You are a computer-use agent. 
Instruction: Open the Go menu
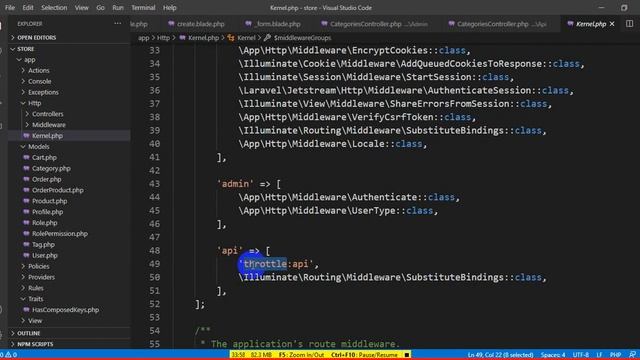[100, 8]
